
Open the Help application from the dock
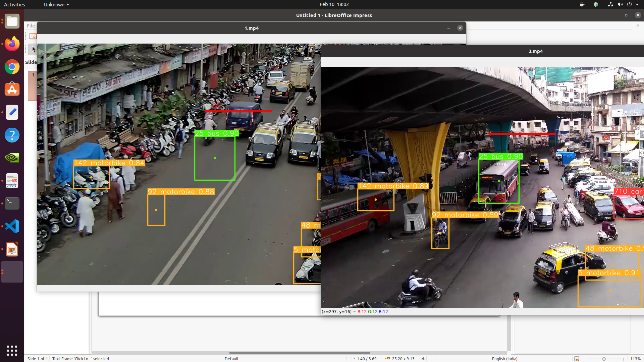pos(12,135)
